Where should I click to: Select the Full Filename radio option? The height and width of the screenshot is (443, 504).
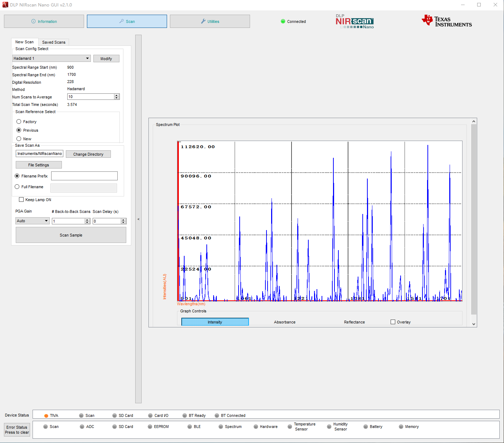pyautogui.click(x=17, y=187)
